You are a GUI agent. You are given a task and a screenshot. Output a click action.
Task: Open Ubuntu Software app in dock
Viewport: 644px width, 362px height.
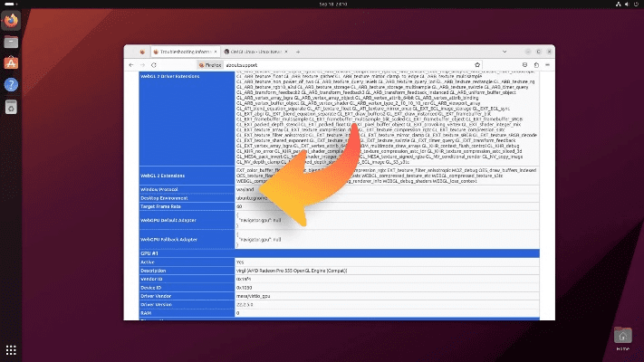pyautogui.click(x=11, y=62)
